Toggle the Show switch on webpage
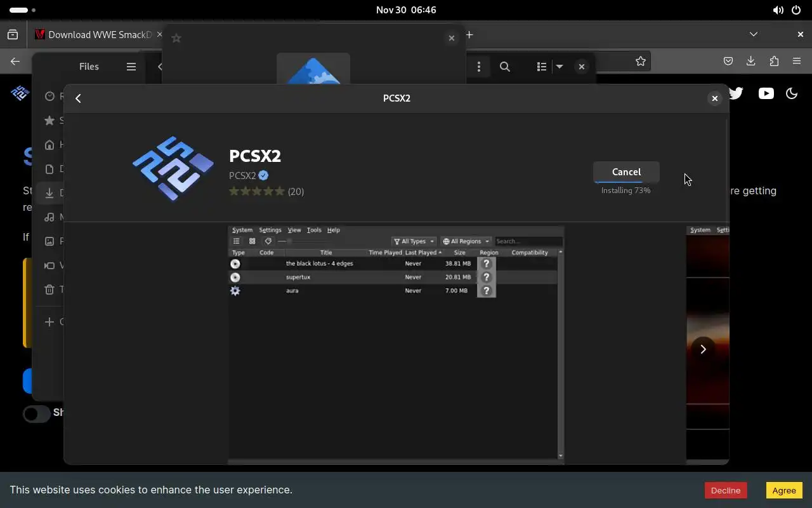 [x=37, y=413]
